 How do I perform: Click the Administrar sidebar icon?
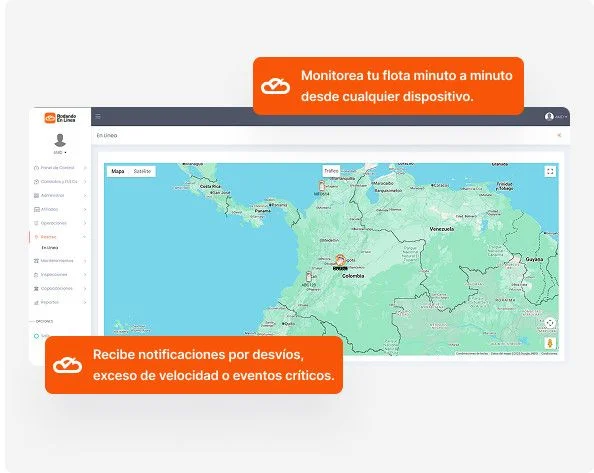(36, 195)
